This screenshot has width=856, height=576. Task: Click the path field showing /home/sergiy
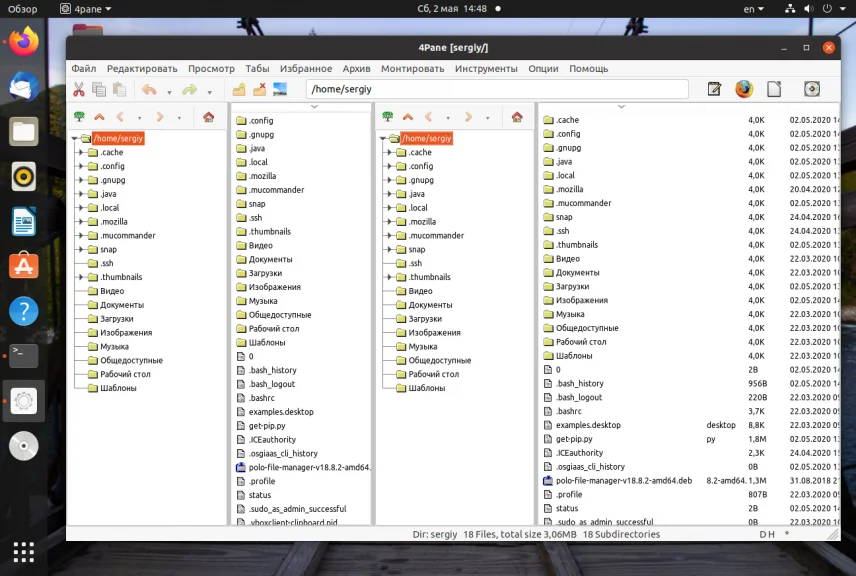[497, 90]
